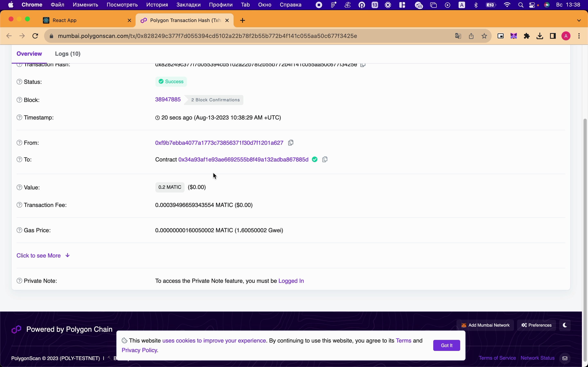Click the MetaMask fox icon in toolbar
This screenshot has height=367, width=588.
(514, 36)
